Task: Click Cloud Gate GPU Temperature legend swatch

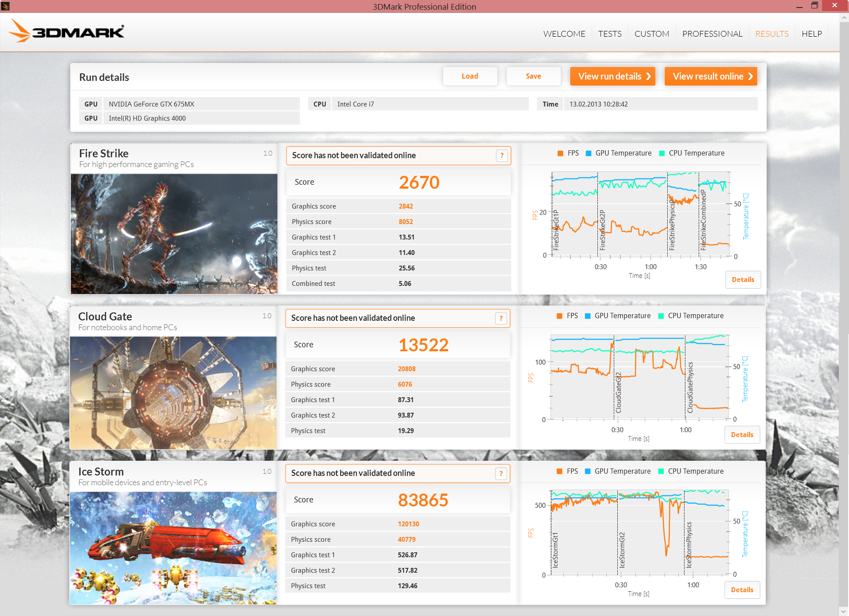Action: 588,316
